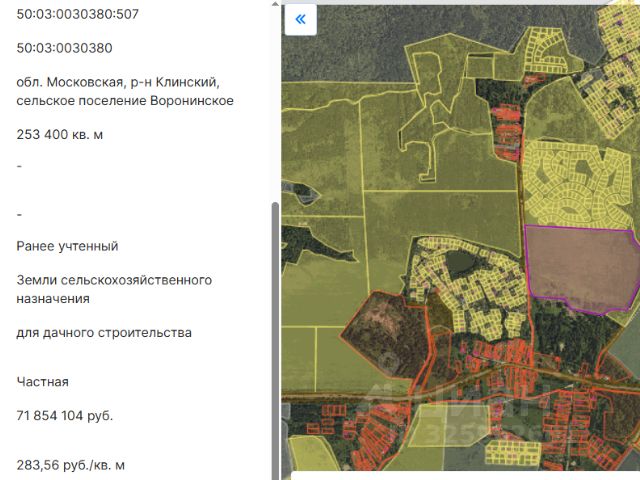This screenshot has height=480, width=640.
Task: Select cadastral quarter 50:03:0030380
Action: click(x=64, y=48)
